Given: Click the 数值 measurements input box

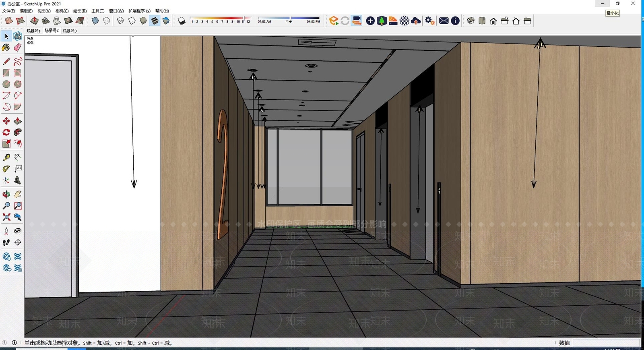Looking at the screenshot, I should (x=606, y=343).
